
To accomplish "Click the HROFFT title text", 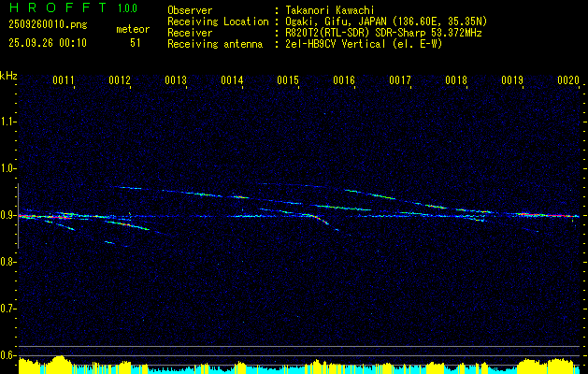I will point(58,7).
